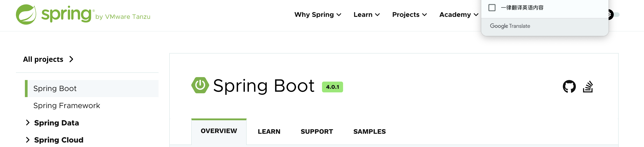Viewport: 644px width, 147px height.
Task: Open the Learn dropdown in navbar
Action: [366, 15]
